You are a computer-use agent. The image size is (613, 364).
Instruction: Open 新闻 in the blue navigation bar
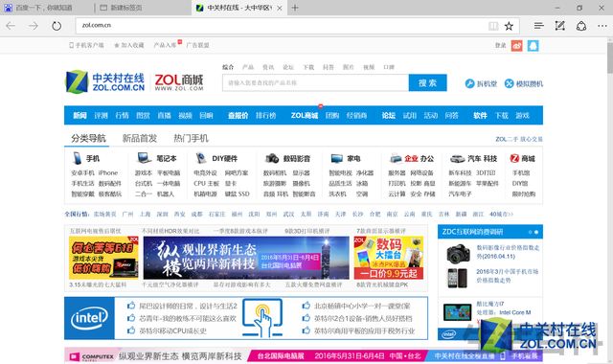[79, 115]
